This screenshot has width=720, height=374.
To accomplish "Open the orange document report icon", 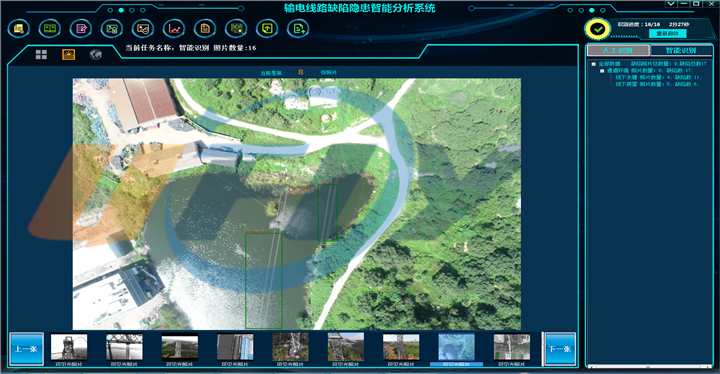I will [205, 29].
